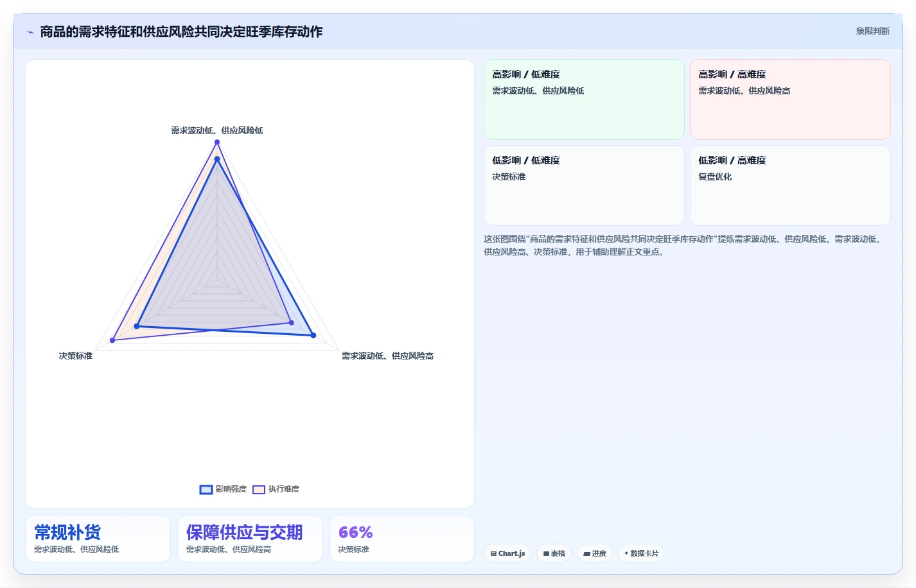Click the radar axis label 决策标准
The height and width of the screenshot is (588, 916).
[x=76, y=356]
